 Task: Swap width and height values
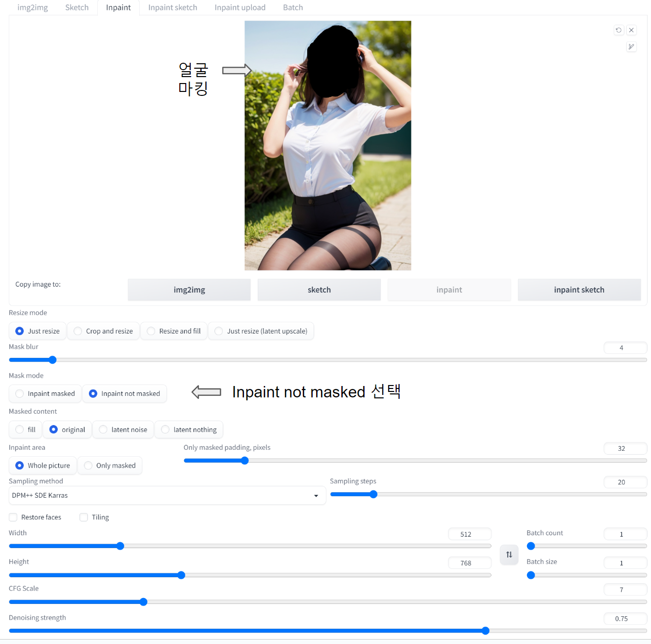tap(509, 555)
